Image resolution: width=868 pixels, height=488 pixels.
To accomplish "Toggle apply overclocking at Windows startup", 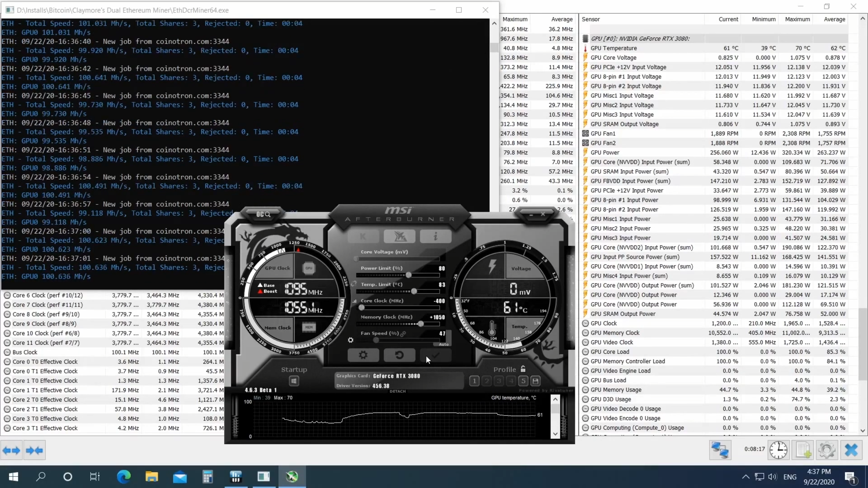I will (294, 381).
